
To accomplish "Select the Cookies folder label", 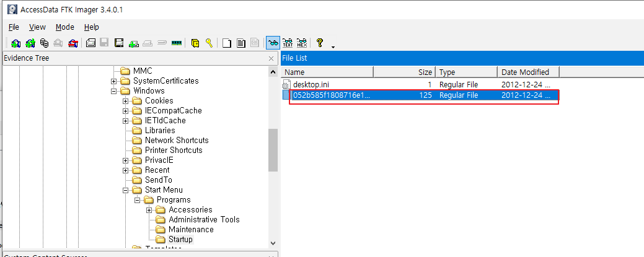I will click(159, 100).
